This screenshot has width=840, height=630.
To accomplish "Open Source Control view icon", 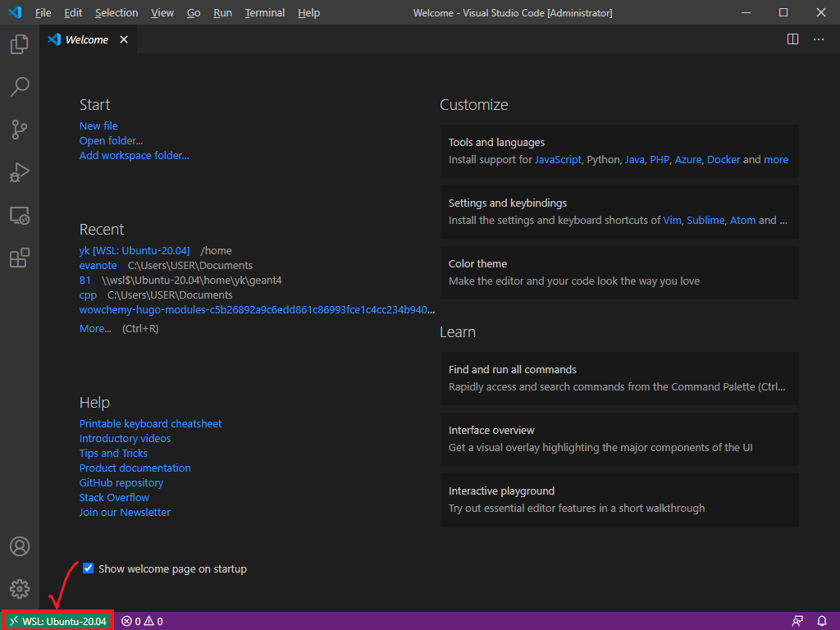I will click(20, 129).
